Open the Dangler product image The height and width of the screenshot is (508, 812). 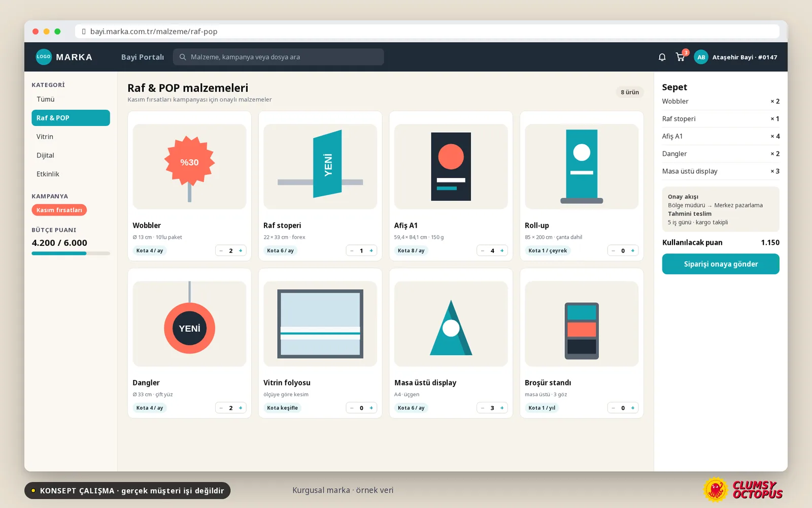[189, 324]
